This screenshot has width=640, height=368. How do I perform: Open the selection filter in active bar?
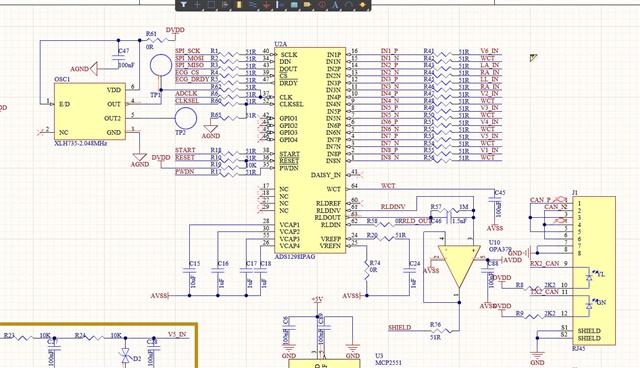(184, 4)
